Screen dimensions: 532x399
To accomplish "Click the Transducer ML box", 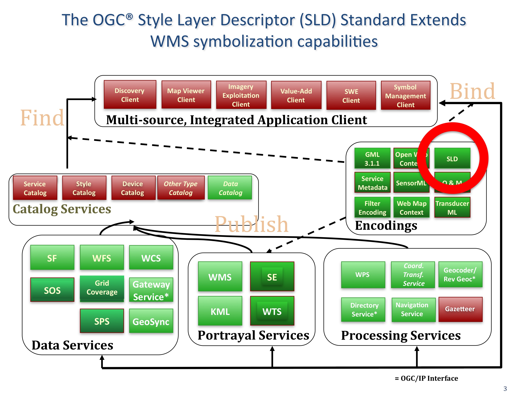I will pyautogui.click(x=452, y=207).
